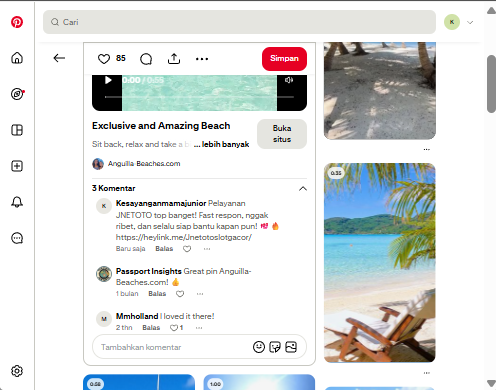This screenshot has height=390, width=496.
Task: Open Passport Insights profile name
Action: [149, 271]
